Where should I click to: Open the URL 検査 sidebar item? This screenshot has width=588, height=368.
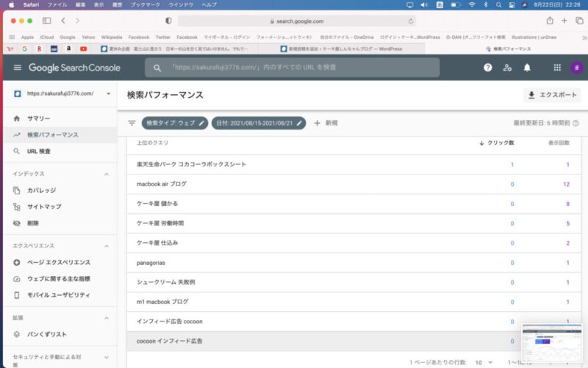pyautogui.click(x=38, y=151)
